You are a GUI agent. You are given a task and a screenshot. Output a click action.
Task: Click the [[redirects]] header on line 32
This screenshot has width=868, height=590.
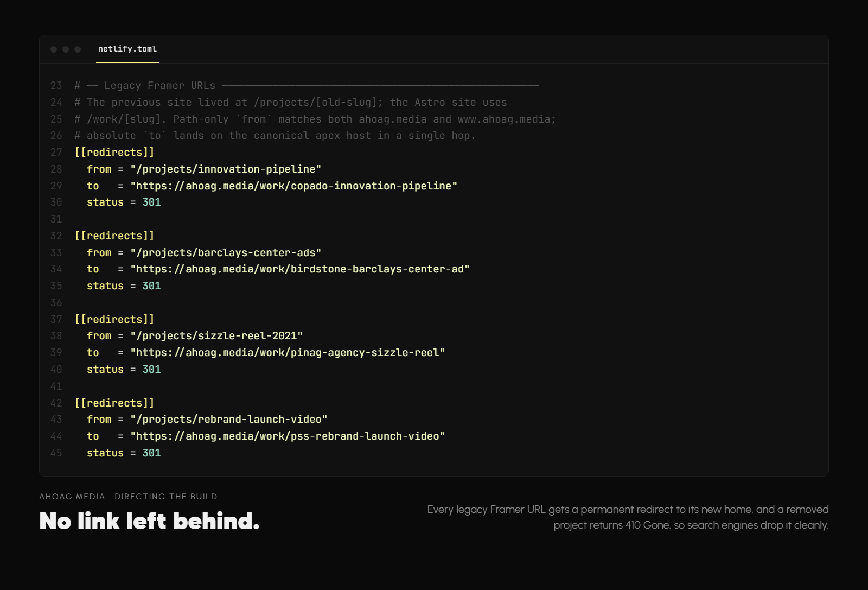[114, 236]
